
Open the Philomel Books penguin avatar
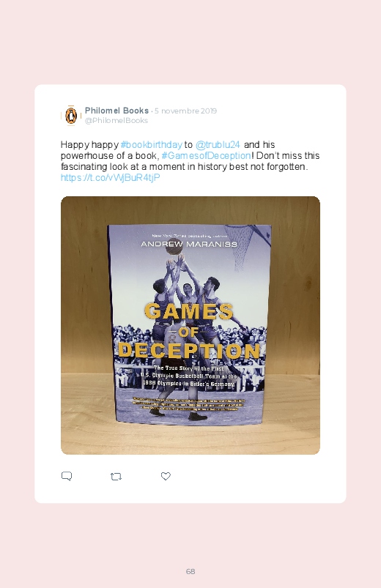pyautogui.click(x=71, y=116)
